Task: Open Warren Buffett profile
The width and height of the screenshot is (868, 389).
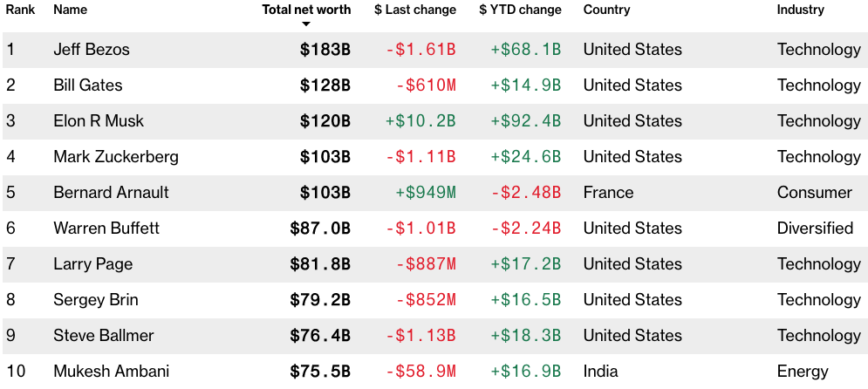Action: [x=106, y=229]
